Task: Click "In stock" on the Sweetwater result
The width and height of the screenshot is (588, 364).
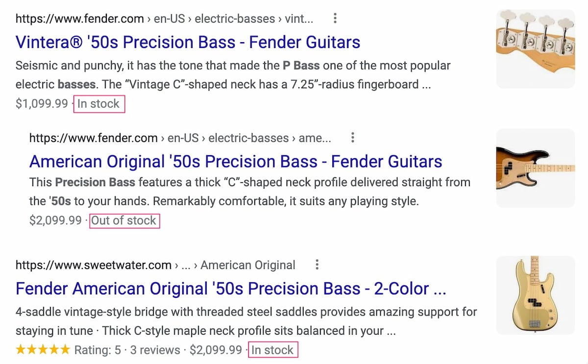Action: pyautogui.click(x=272, y=350)
